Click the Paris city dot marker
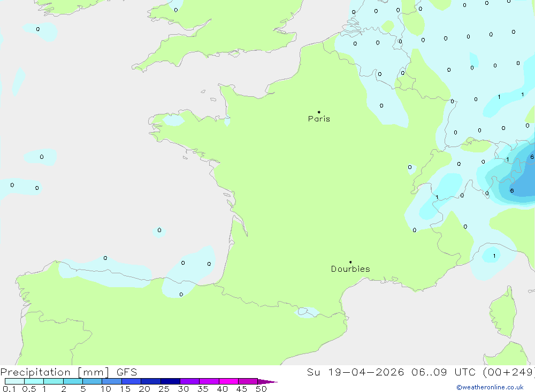The width and height of the screenshot is (535, 392). (319, 112)
